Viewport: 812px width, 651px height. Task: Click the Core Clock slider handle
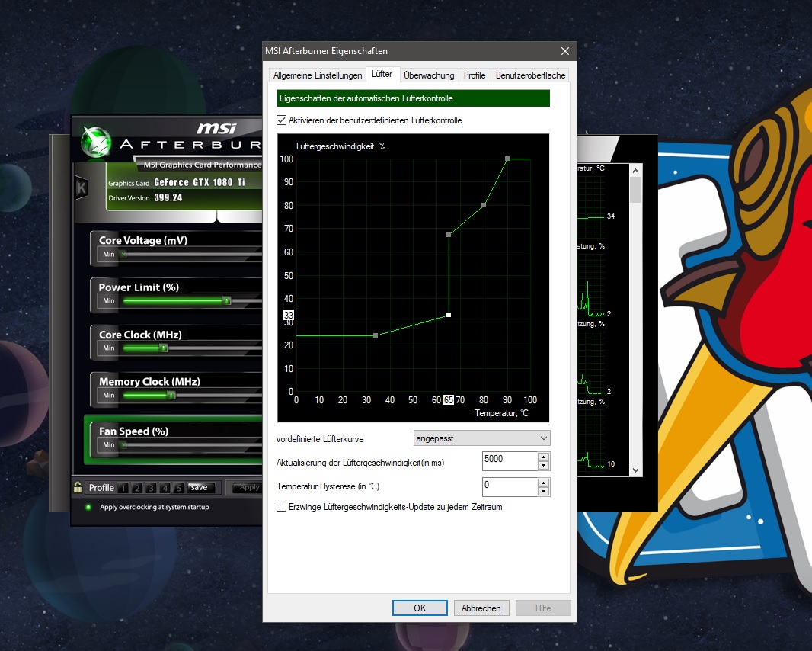[164, 348]
